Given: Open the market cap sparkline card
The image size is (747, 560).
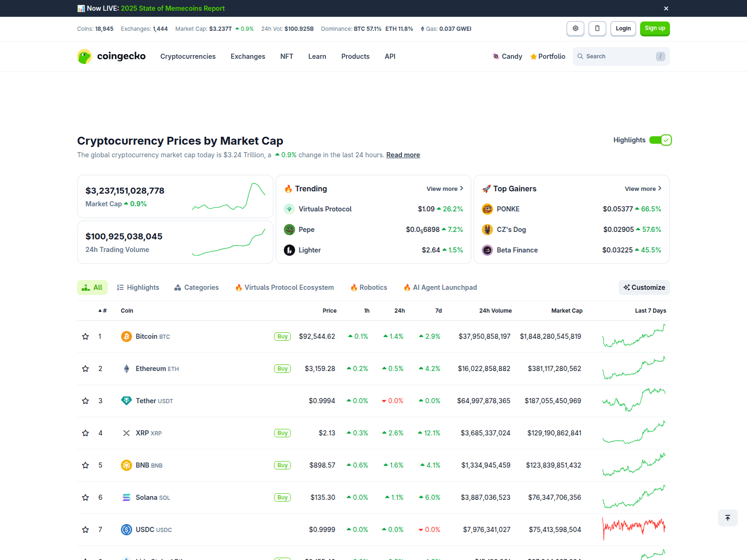Looking at the screenshot, I should coord(175,196).
